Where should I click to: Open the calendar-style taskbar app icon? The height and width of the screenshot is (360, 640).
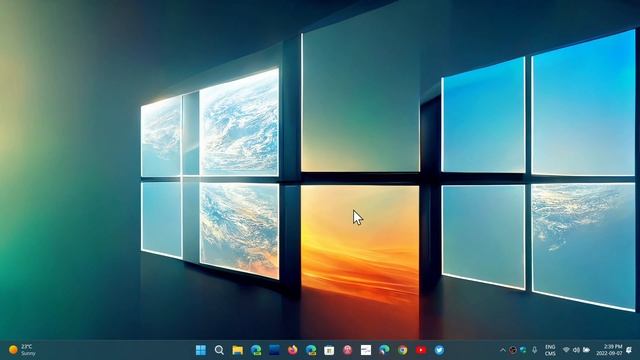point(329,350)
